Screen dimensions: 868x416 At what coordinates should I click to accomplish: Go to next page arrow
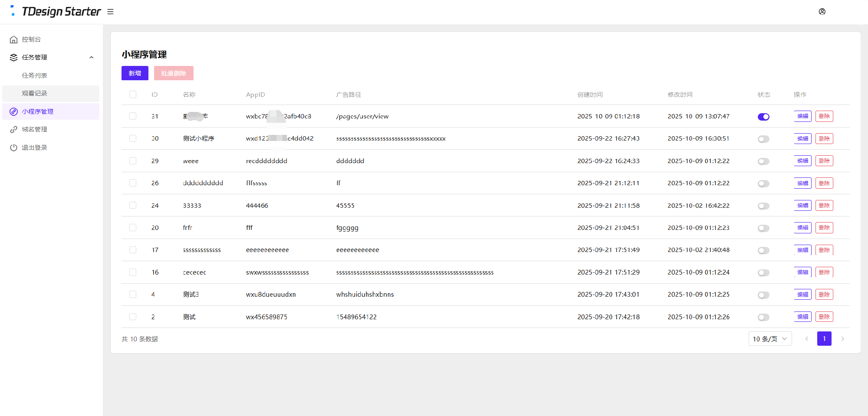click(x=842, y=339)
